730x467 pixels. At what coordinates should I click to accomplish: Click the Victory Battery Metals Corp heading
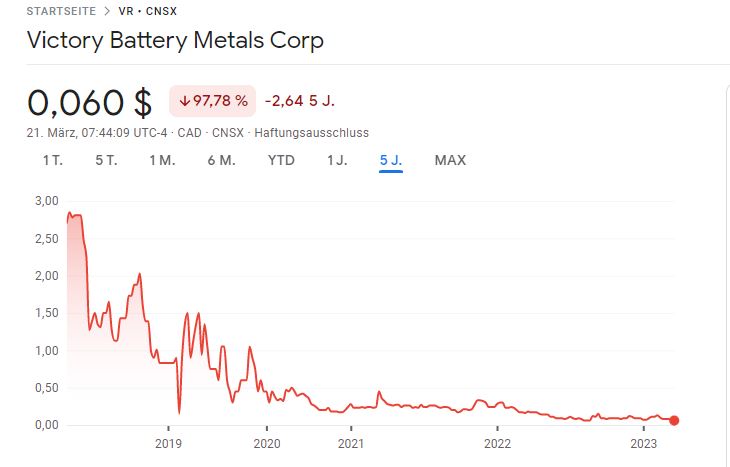(x=175, y=42)
